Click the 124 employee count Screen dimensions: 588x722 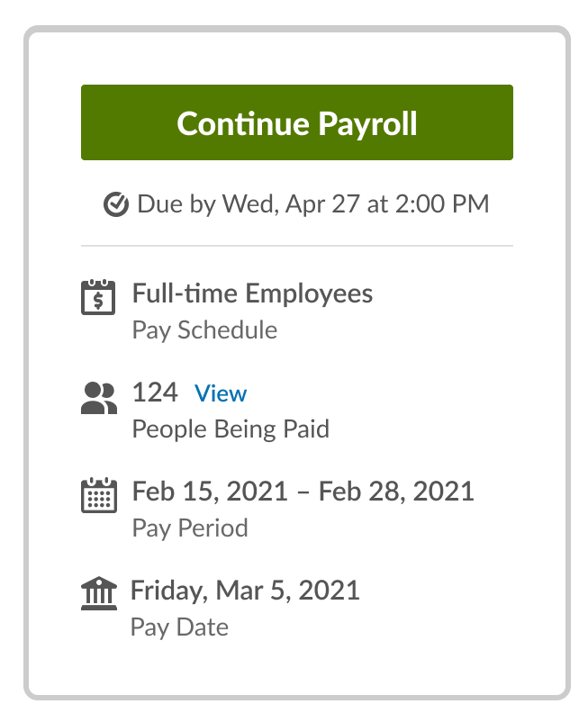(155, 393)
